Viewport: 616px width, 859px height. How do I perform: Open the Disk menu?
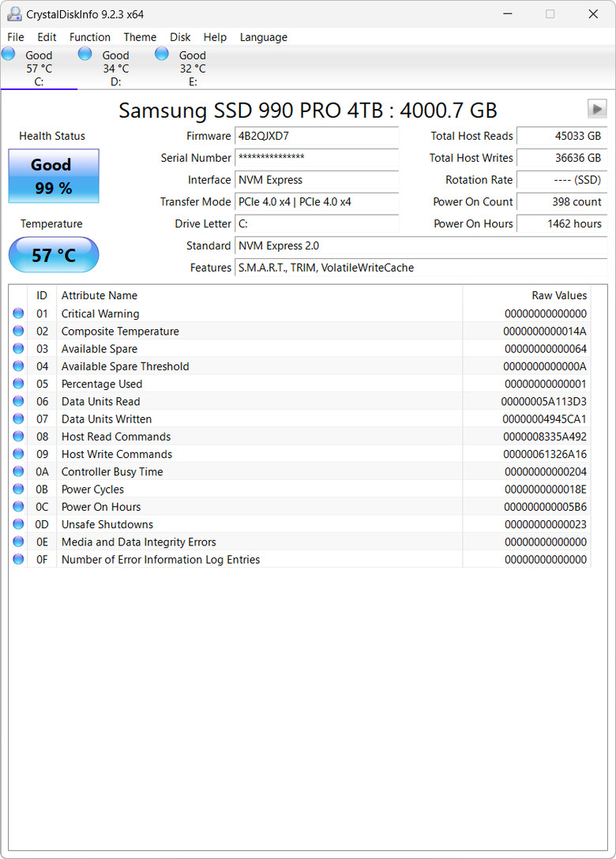pyautogui.click(x=180, y=37)
